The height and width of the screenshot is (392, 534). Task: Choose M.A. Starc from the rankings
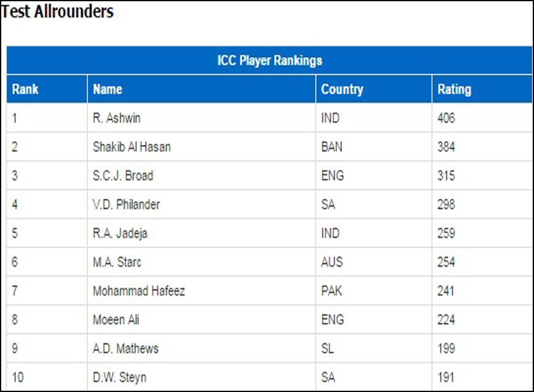(x=117, y=262)
